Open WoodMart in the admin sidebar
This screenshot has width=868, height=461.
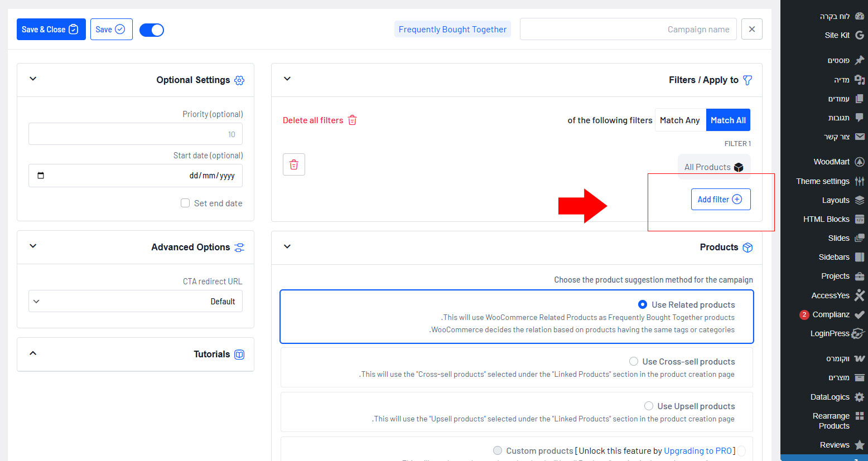831,162
